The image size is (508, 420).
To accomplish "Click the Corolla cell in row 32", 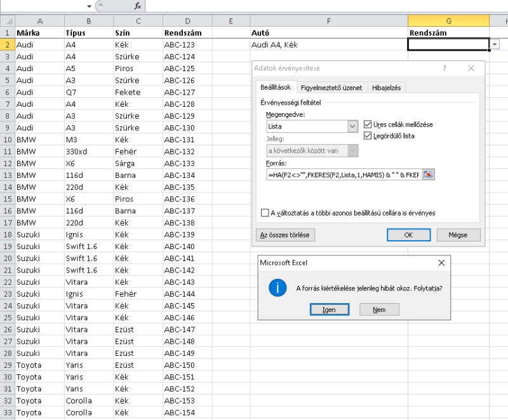I will tap(89, 401).
